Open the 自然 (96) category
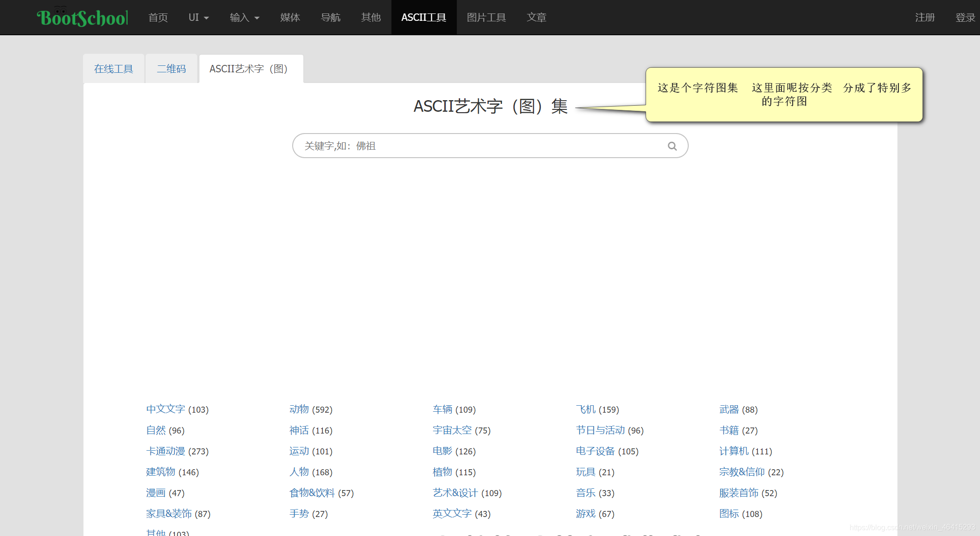This screenshot has width=980, height=536. click(x=156, y=430)
